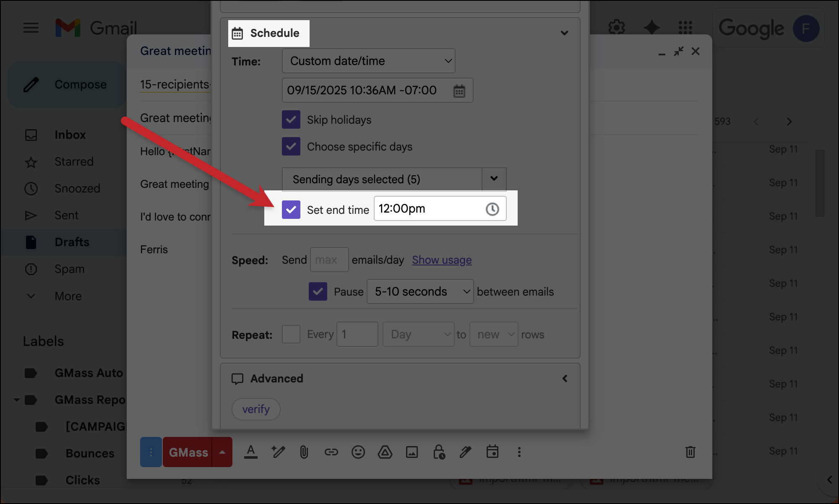Open the Custom date/time dropdown

coord(368,61)
